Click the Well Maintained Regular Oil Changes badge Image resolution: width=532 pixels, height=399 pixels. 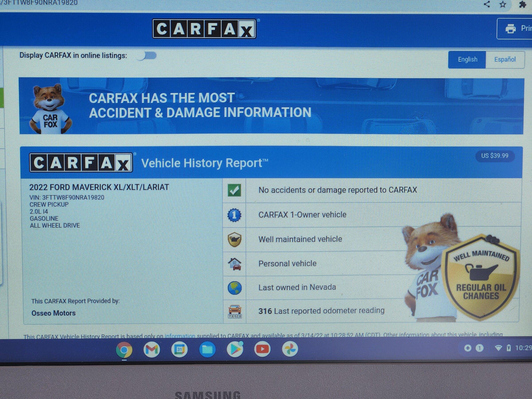click(481, 277)
